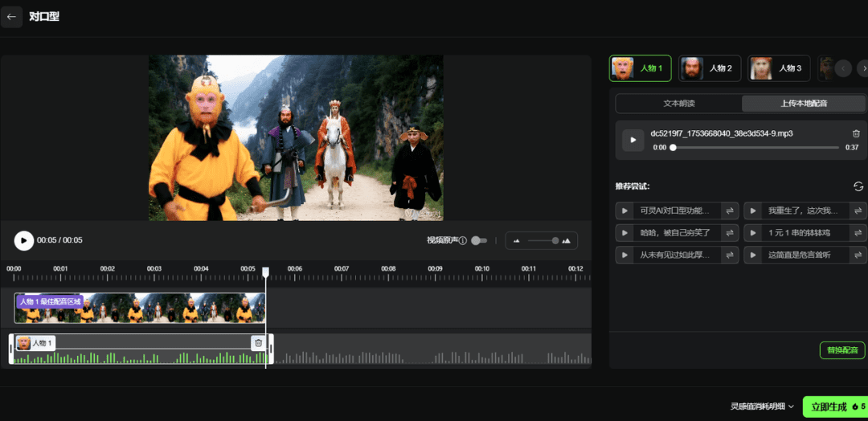Preview the 1元1串的钵钵鸡 sample
Viewport: 868px width, 421px height.
click(753, 233)
